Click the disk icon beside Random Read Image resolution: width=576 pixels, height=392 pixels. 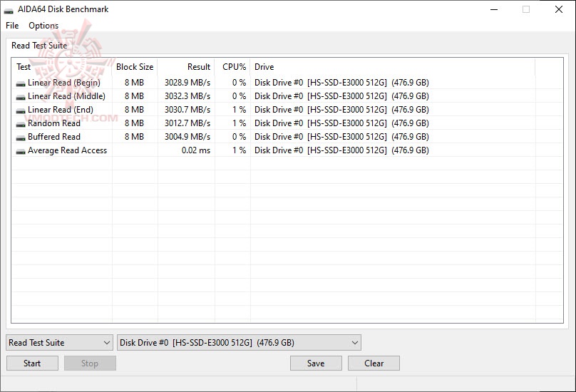[21, 125]
